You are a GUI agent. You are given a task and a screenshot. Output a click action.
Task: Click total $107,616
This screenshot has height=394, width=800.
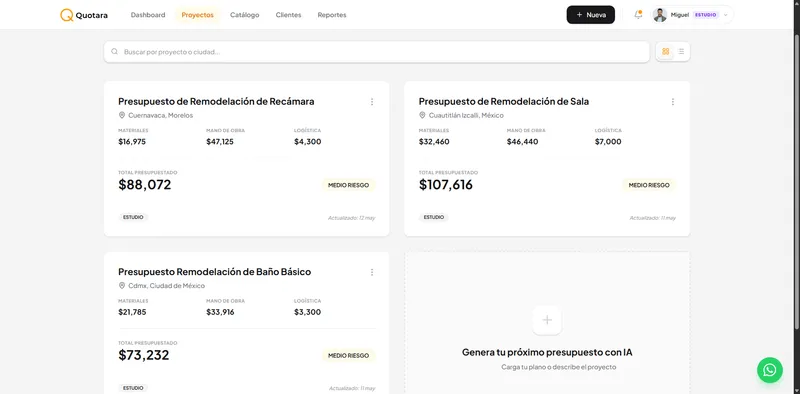click(446, 185)
